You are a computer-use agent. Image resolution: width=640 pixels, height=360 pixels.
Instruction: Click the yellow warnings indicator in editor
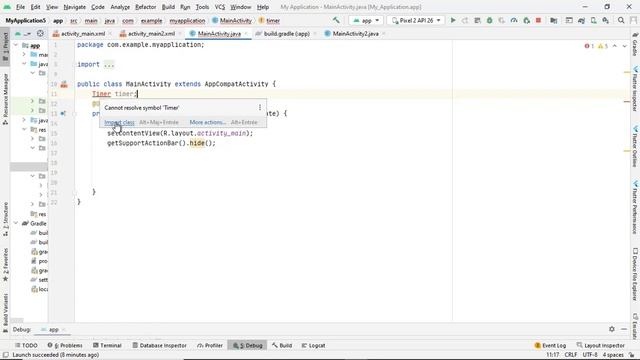point(602,46)
